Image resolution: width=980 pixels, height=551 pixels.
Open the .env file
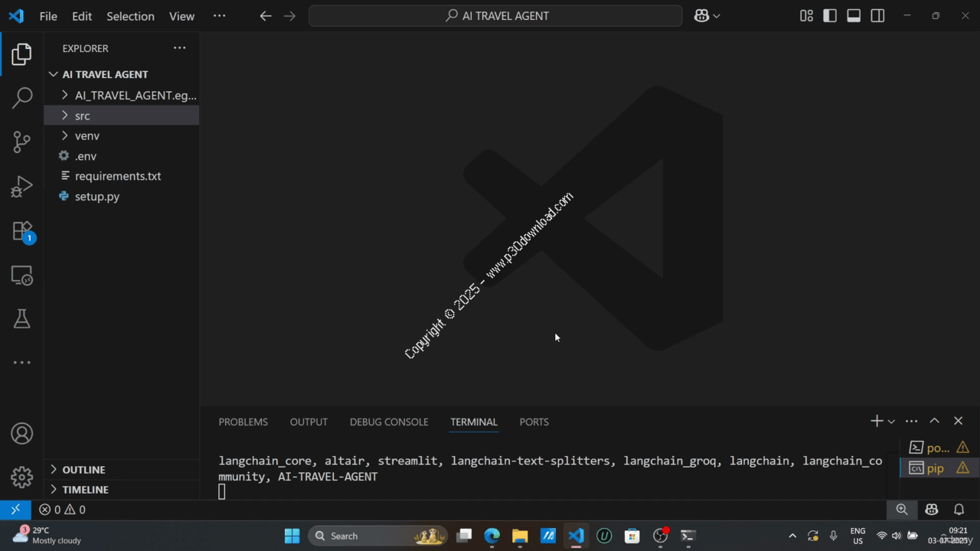point(122,155)
